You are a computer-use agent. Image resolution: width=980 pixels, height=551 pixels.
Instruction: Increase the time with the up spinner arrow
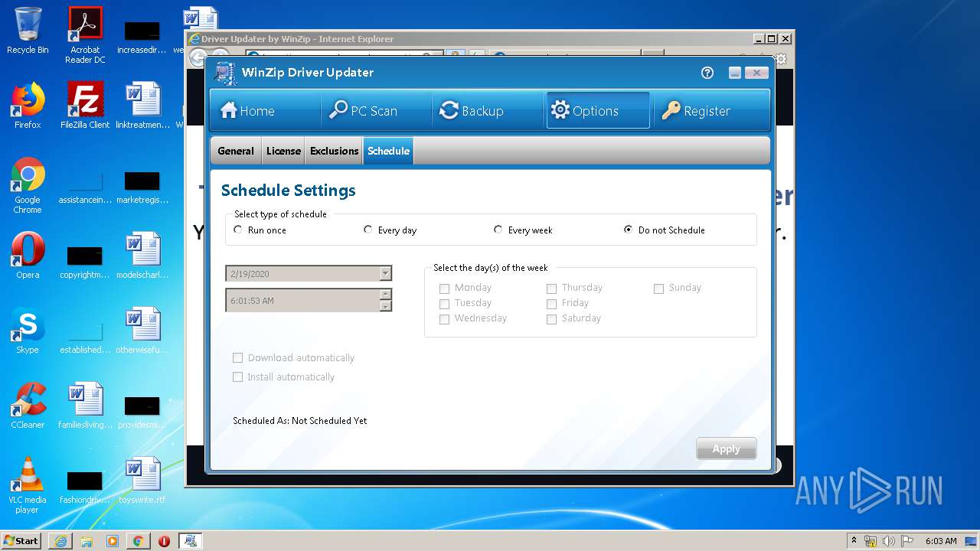(x=386, y=294)
